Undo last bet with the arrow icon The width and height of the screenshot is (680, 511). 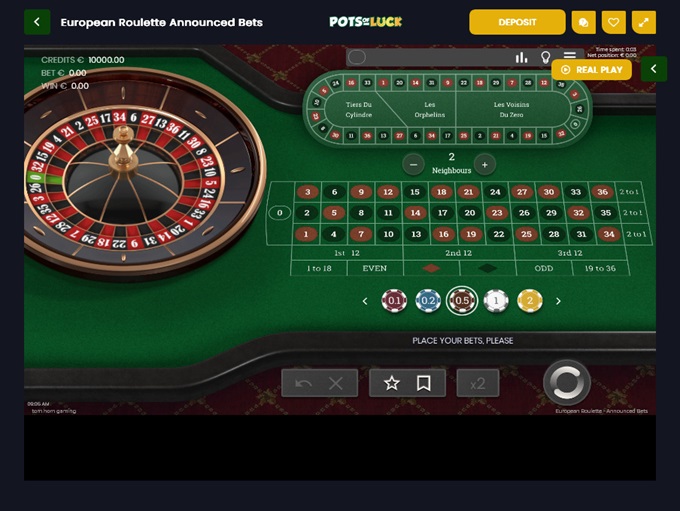[x=303, y=383]
